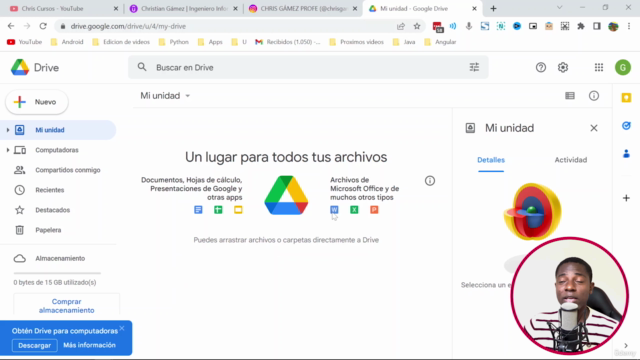Reload the current page

43,26
